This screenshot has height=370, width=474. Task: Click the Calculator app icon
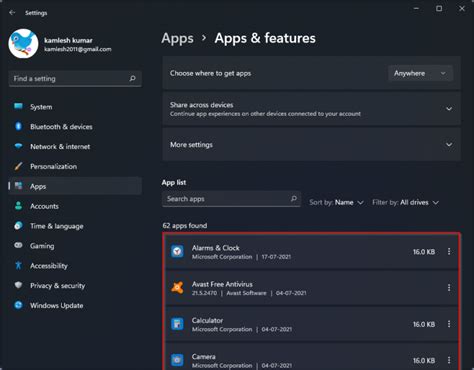(177, 324)
